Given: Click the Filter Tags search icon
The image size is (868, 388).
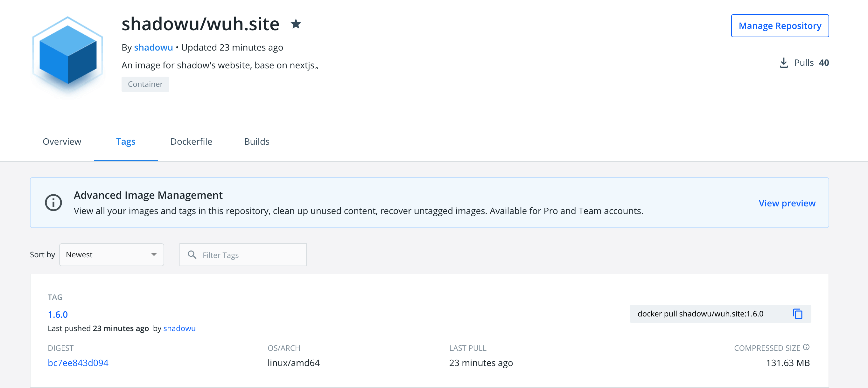Looking at the screenshot, I should (192, 255).
